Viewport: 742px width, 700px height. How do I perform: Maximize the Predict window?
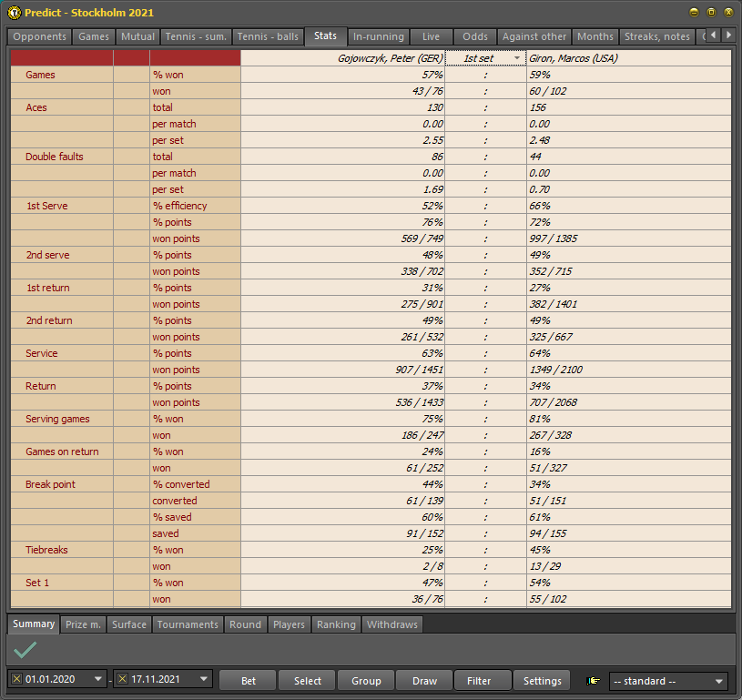click(x=711, y=13)
